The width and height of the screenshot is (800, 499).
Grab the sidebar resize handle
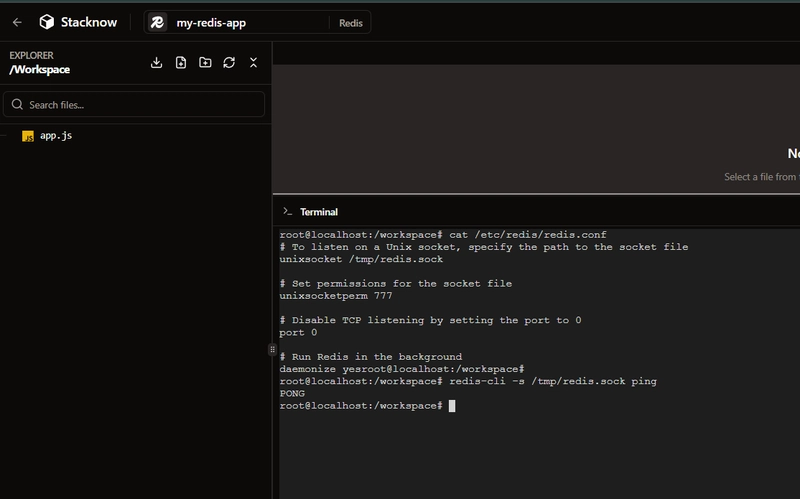tap(272, 349)
